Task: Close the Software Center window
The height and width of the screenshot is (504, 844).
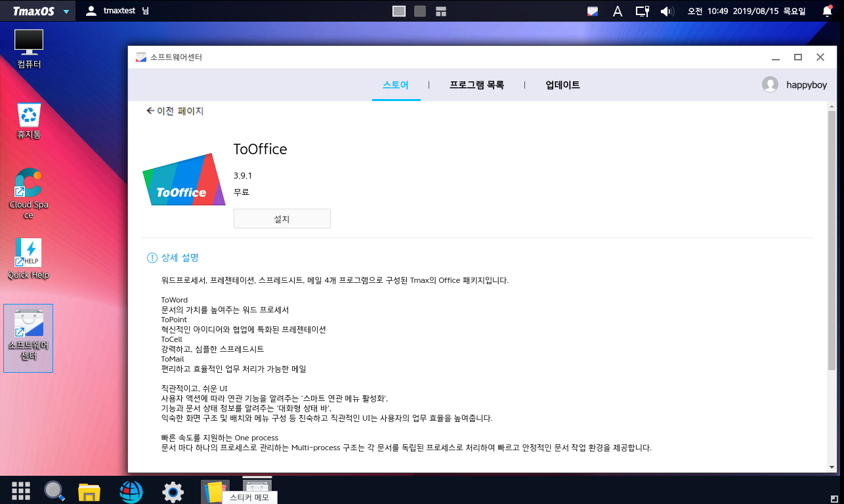Action: point(820,58)
